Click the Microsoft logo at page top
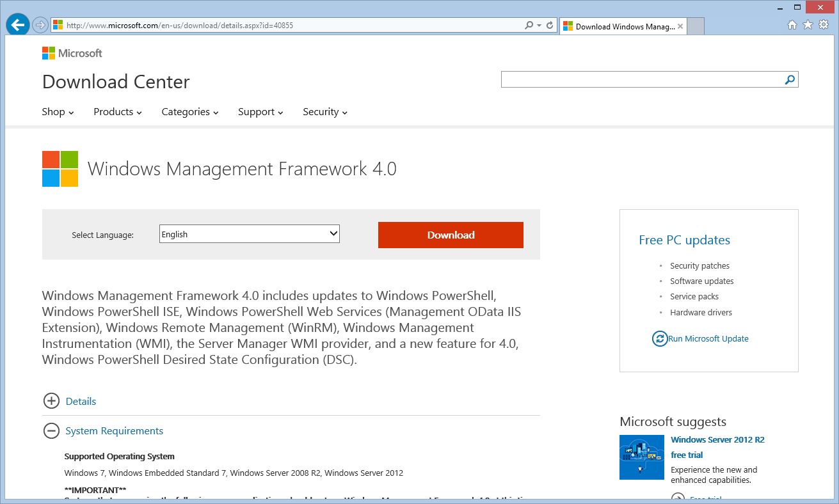This screenshot has height=504, width=839. 72,53
